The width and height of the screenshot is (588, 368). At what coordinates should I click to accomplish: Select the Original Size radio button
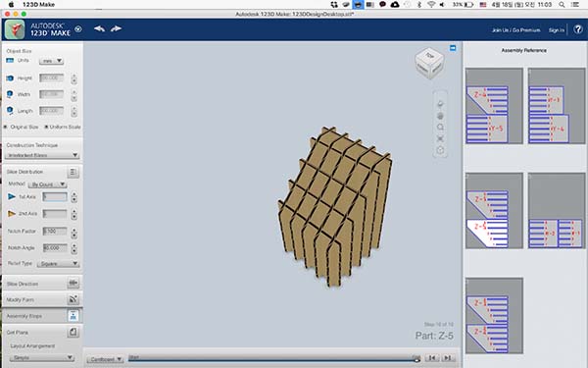click(x=5, y=127)
